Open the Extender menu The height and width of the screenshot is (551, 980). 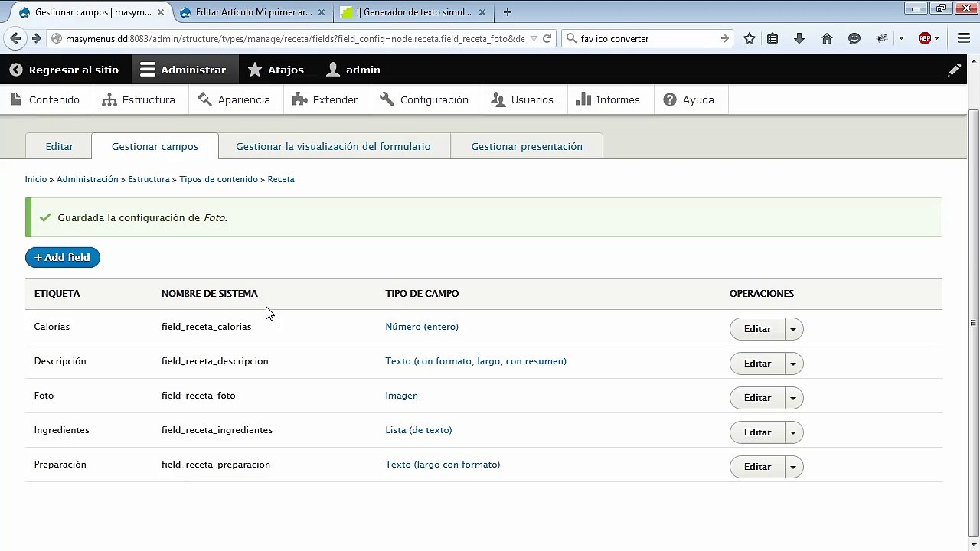[x=325, y=99]
